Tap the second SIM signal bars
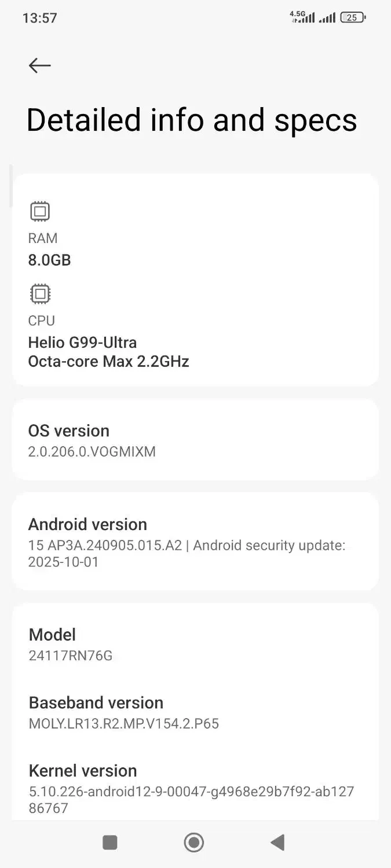Image resolution: width=391 pixels, height=868 pixels. [327, 18]
